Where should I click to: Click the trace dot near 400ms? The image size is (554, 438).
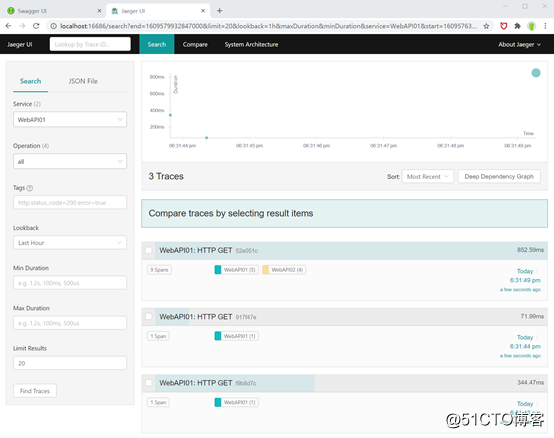click(x=170, y=115)
